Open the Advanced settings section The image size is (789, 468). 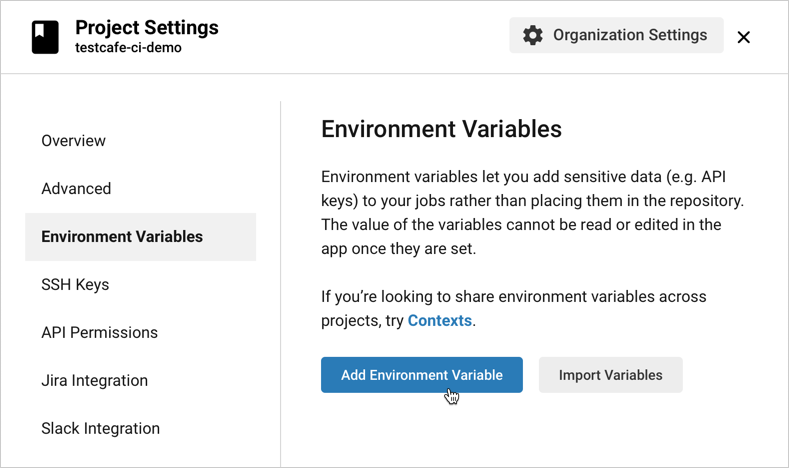click(x=76, y=189)
